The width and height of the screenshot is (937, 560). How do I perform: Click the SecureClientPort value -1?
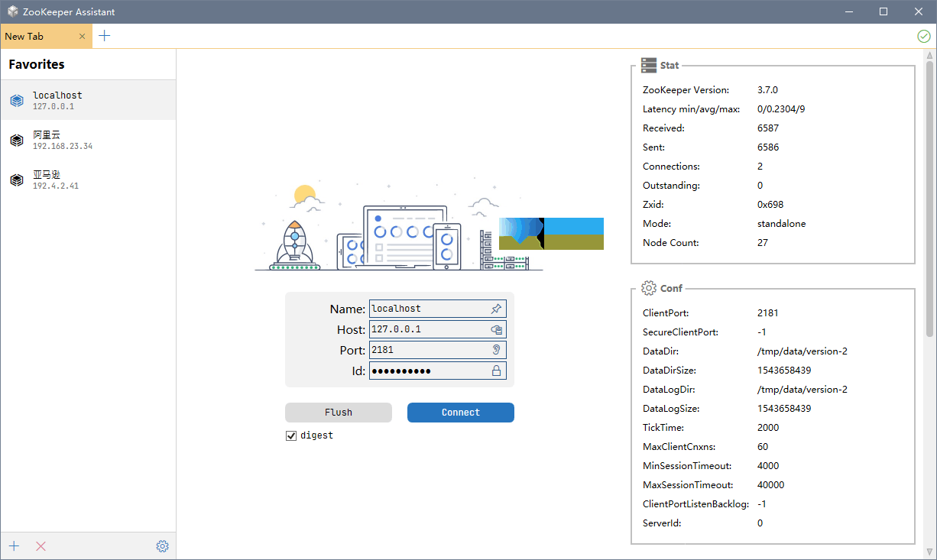(762, 332)
